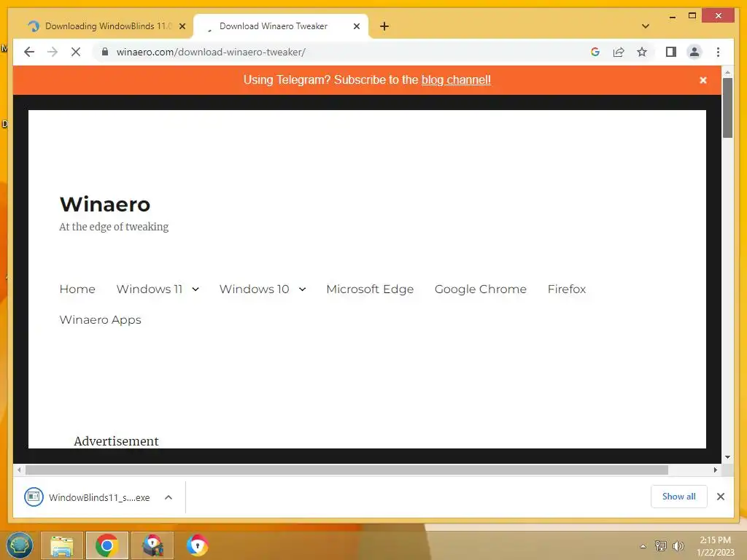
Task: Open the fourth taskbar round lock icon
Action: (x=197, y=545)
